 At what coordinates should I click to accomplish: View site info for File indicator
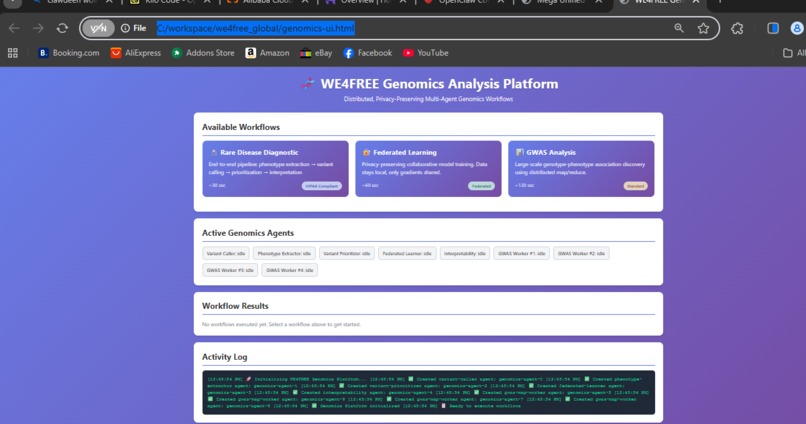point(134,28)
